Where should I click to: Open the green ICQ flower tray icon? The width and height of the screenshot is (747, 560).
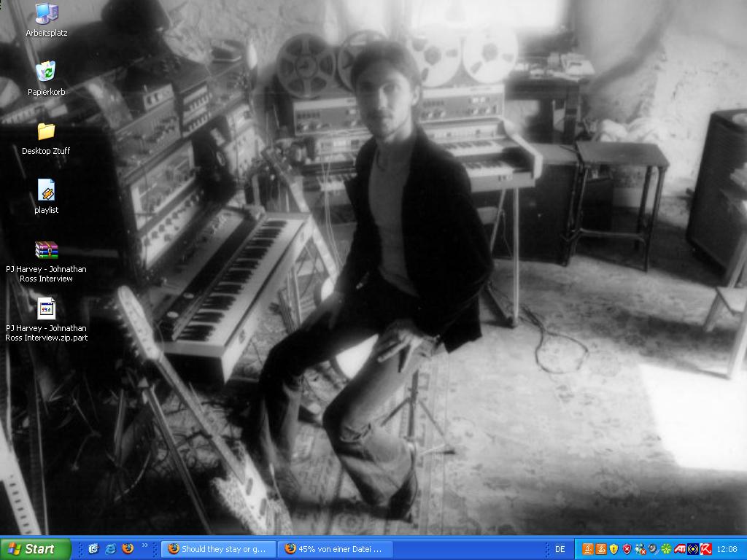[x=666, y=549]
